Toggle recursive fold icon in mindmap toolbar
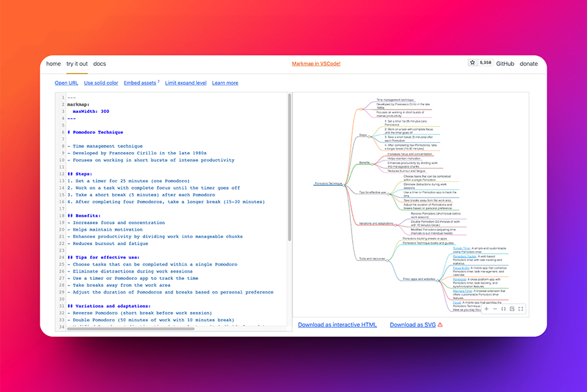 pos(512,309)
